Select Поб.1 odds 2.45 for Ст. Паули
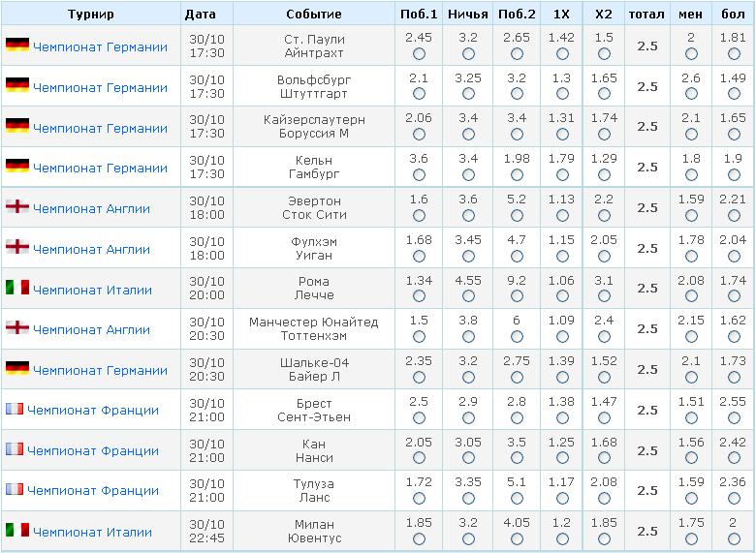This screenshot has height=553, width=756. 419,54
